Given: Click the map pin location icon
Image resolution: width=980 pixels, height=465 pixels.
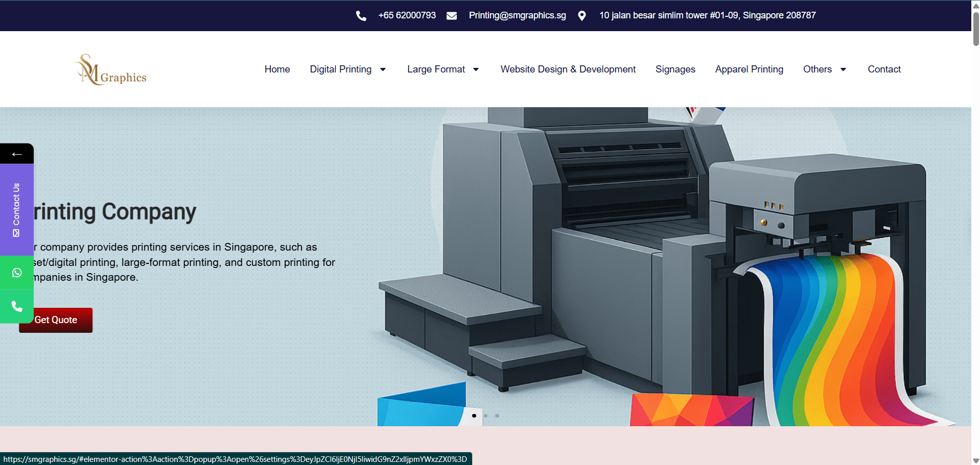Looking at the screenshot, I should coord(581,16).
